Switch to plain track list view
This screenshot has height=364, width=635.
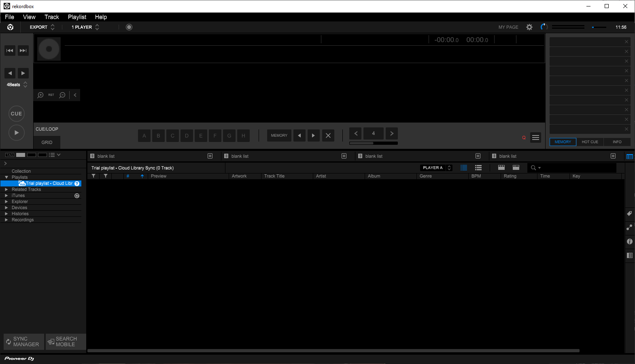pos(464,168)
